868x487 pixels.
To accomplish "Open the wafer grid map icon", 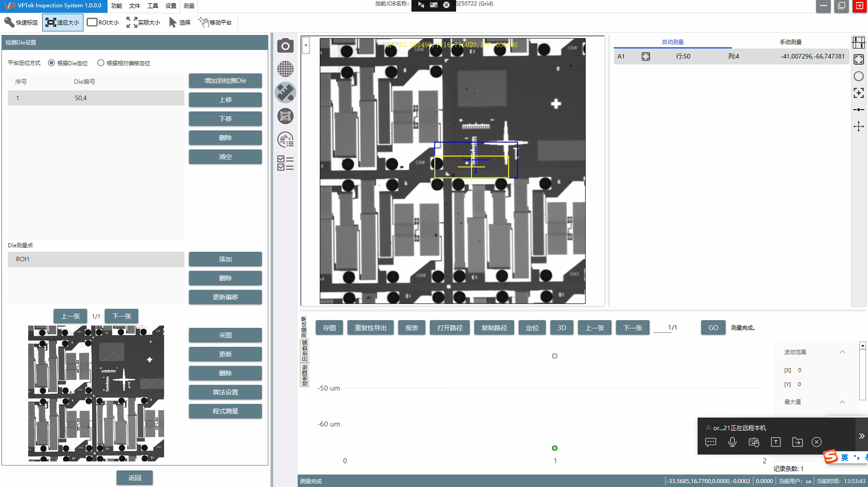I will (285, 69).
